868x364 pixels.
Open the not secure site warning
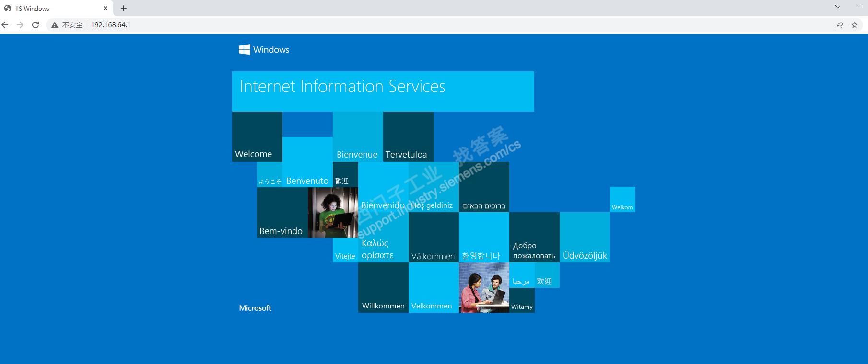[x=67, y=25]
